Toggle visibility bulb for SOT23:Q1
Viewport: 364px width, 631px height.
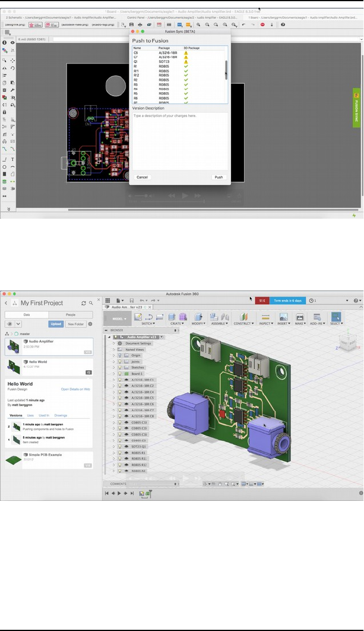(x=120, y=446)
